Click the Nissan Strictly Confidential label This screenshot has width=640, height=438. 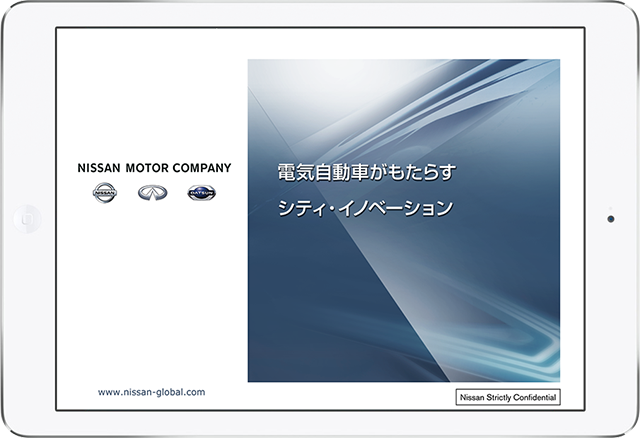508,397
